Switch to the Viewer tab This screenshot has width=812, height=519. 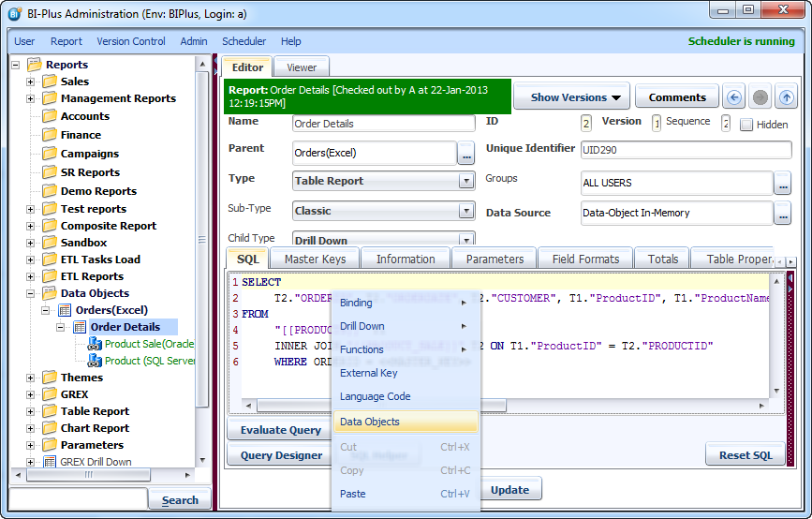302,67
